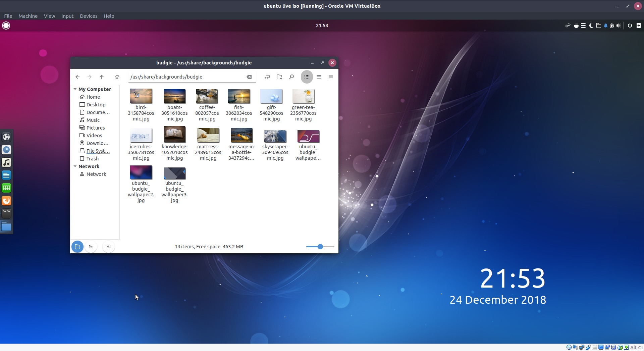Collapse the Network section
Viewport: 644px width, 351px height.
pyautogui.click(x=75, y=166)
